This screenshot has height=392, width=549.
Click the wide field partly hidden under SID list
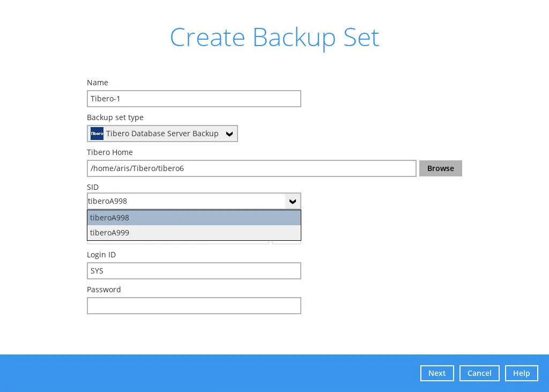pyautogui.click(x=177, y=242)
